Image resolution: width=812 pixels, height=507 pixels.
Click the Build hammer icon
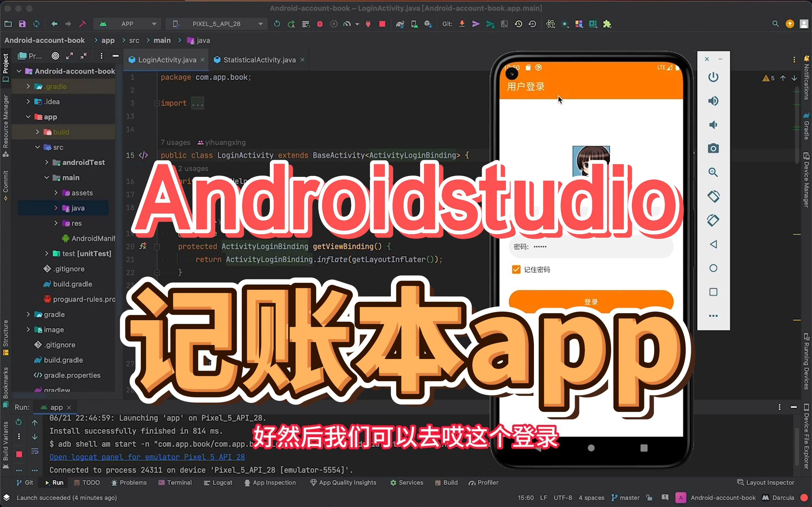point(82,24)
